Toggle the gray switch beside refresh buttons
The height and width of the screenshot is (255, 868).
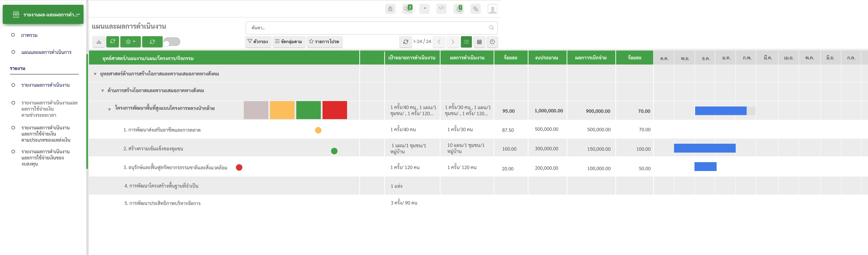[x=172, y=42]
